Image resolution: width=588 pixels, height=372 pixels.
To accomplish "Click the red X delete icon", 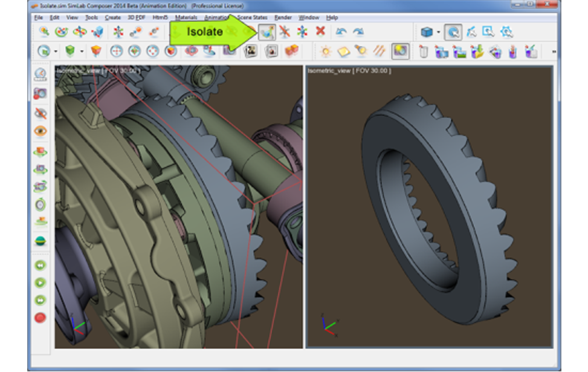I will pyautogui.click(x=320, y=31).
